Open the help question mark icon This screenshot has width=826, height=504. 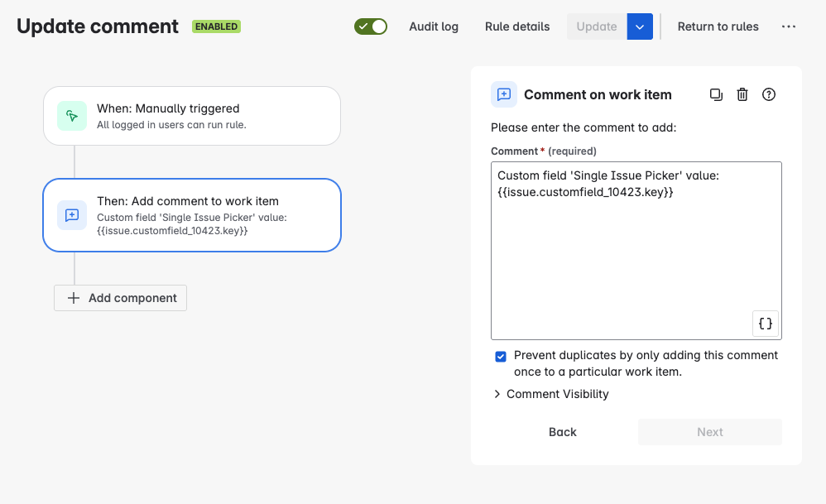(x=769, y=94)
